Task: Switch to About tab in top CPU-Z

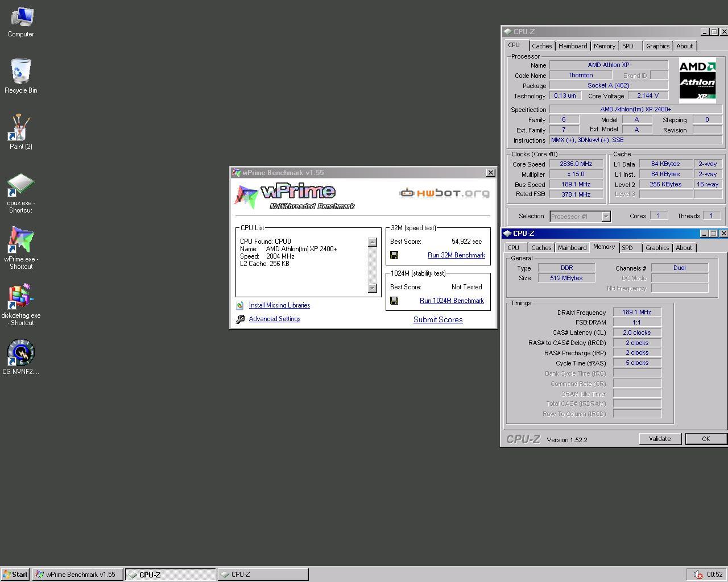Action: tap(685, 46)
